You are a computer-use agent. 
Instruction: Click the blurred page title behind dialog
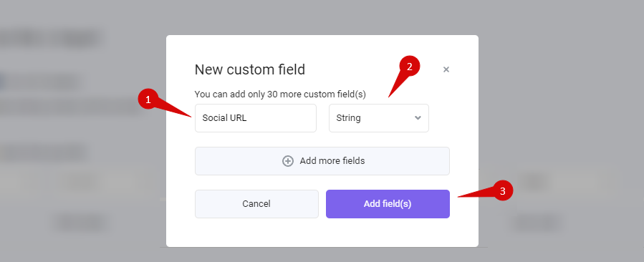pos(52,39)
